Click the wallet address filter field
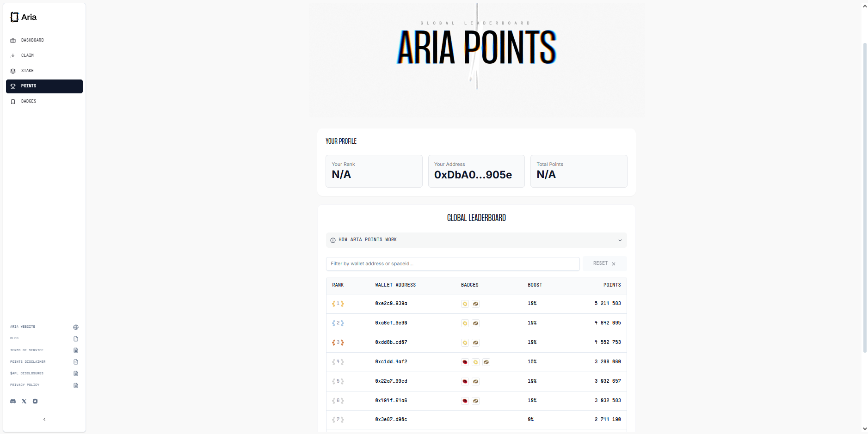This screenshot has height=434, width=868. click(452, 264)
